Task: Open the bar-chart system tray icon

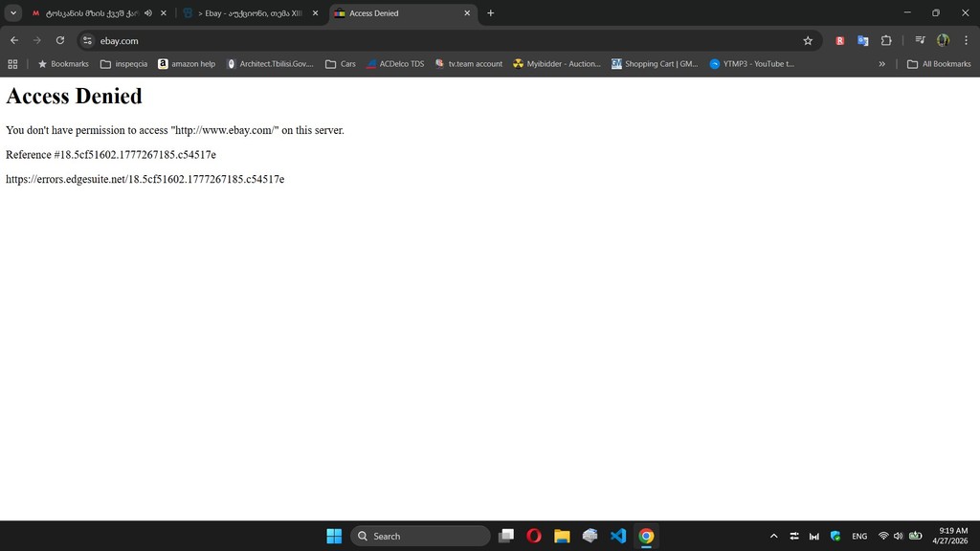Action: tap(814, 536)
